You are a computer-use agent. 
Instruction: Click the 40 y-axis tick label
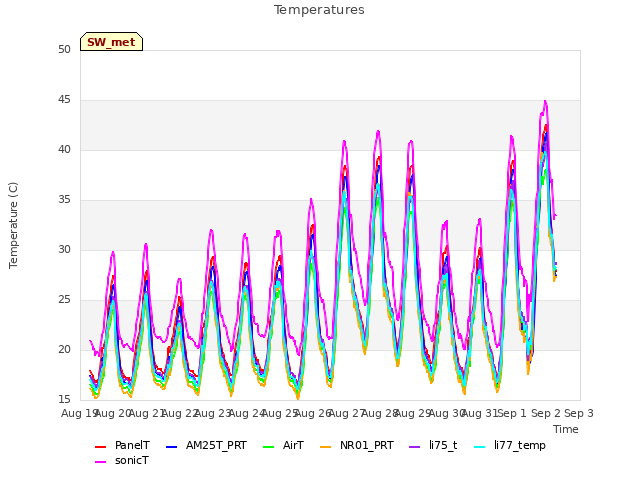(64, 149)
